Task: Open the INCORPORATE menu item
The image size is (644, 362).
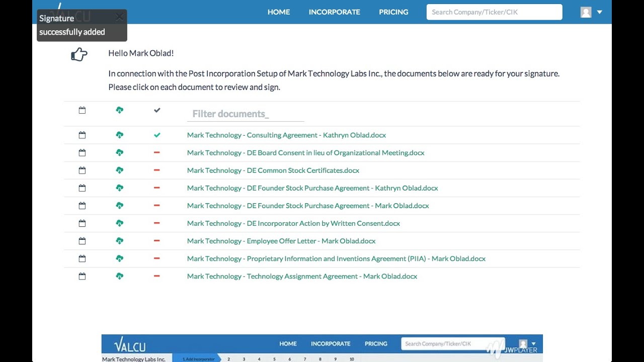Action: 335,12
